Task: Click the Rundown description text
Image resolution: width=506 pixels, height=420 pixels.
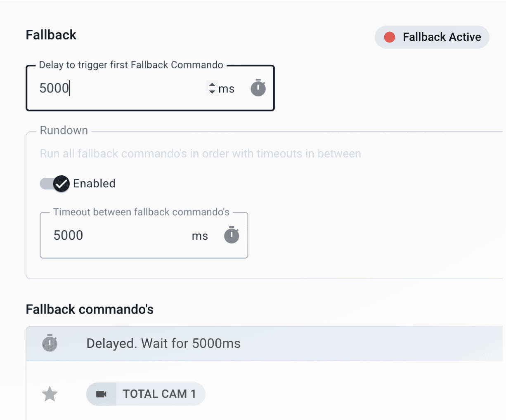Action: [200, 153]
